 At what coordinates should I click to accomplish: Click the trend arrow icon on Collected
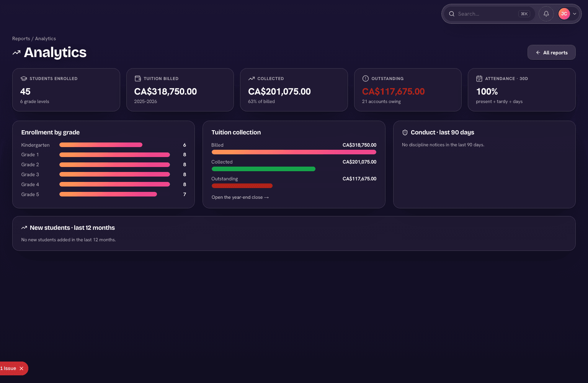pyautogui.click(x=252, y=79)
